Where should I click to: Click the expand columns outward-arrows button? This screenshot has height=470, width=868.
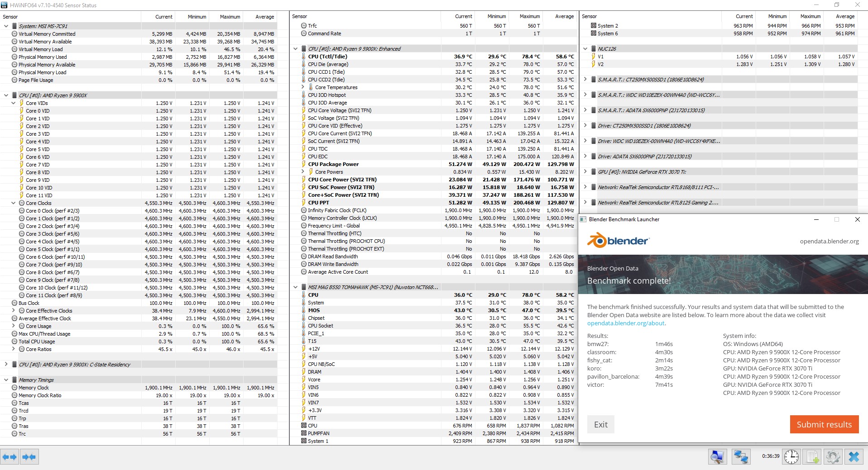[x=10, y=457]
